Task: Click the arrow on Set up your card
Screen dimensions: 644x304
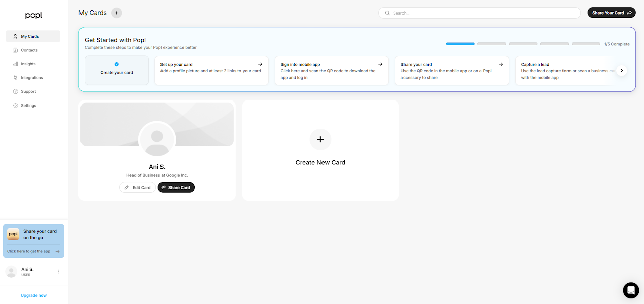Action: [260, 64]
